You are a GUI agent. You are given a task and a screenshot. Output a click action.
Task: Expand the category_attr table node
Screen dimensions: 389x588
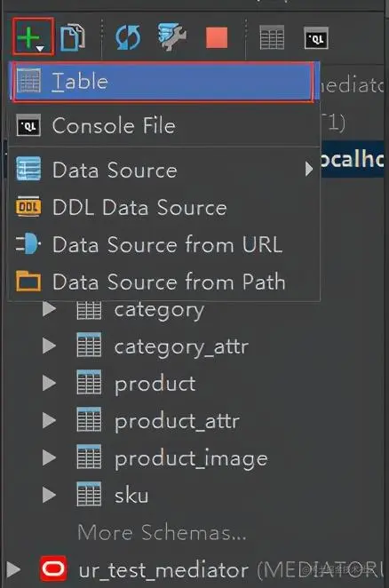49,346
